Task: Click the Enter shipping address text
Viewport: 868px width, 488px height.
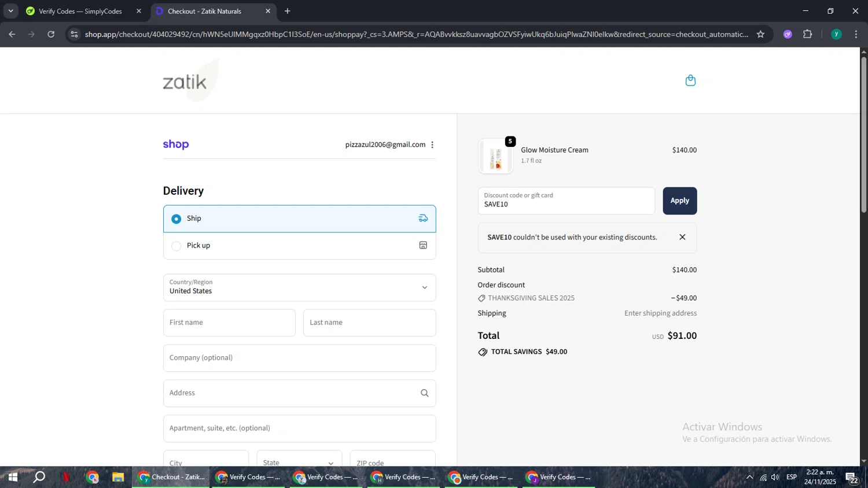Action: tap(660, 313)
